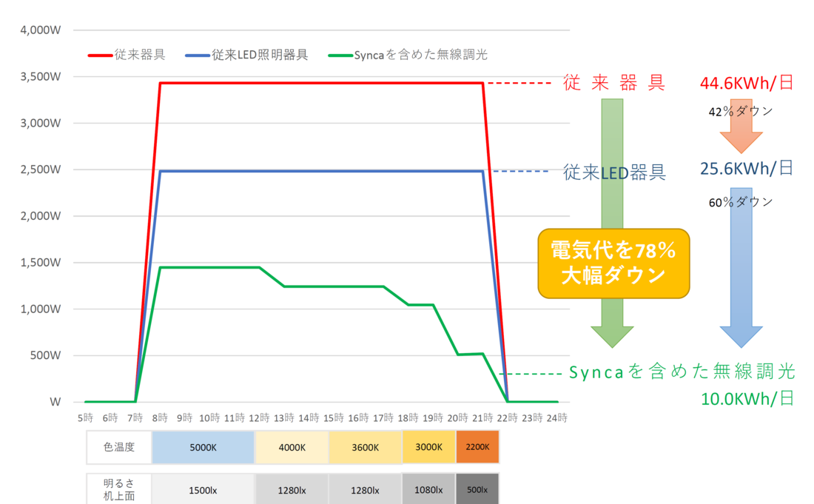Click the 色温度 row header cell
This screenshot has height=504, width=814.
[x=119, y=447]
